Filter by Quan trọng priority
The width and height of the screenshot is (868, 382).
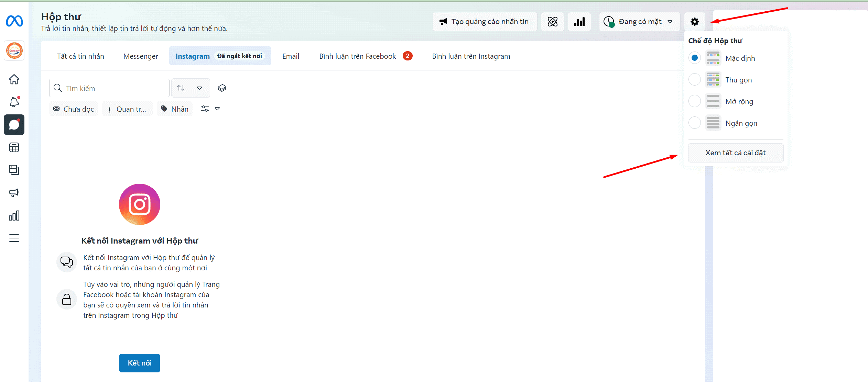[x=127, y=109]
